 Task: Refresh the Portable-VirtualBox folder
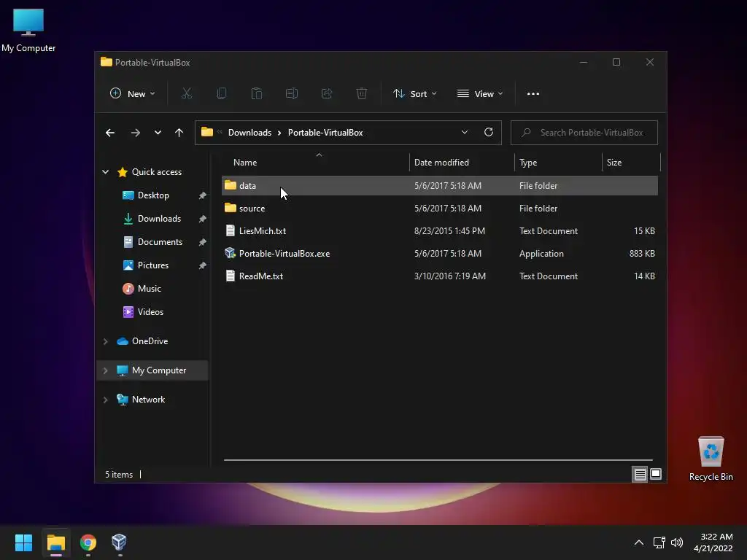488,133
